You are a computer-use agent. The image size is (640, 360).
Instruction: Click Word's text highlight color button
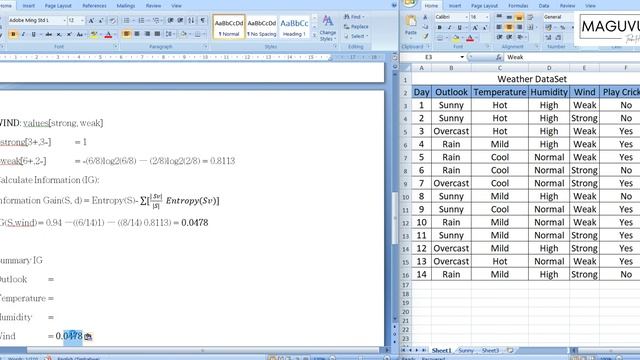(93, 34)
